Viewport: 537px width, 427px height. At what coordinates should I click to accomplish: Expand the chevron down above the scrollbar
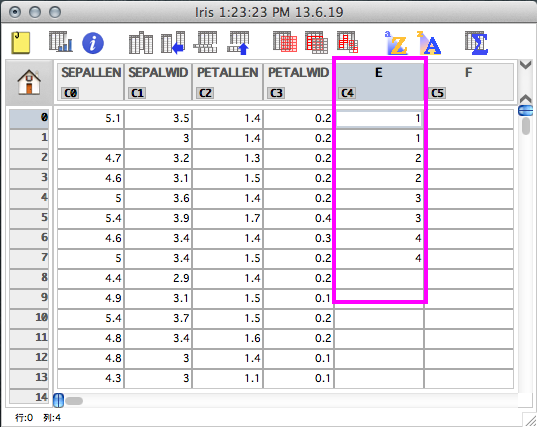click(525, 64)
